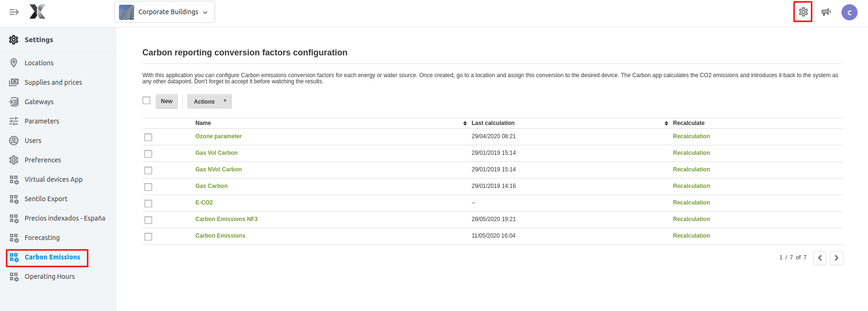Open the Gas Carbon link
The height and width of the screenshot is (311, 868).
tap(211, 186)
